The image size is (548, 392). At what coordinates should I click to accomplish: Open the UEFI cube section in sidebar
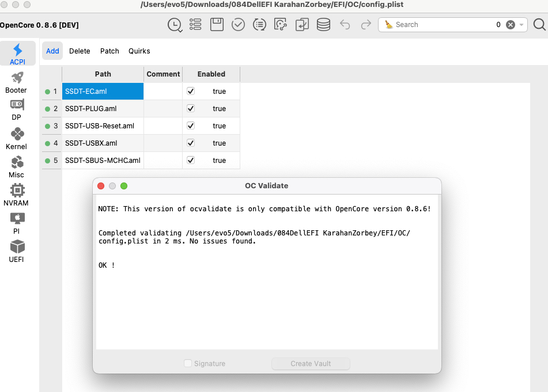[x=17, y=252]
